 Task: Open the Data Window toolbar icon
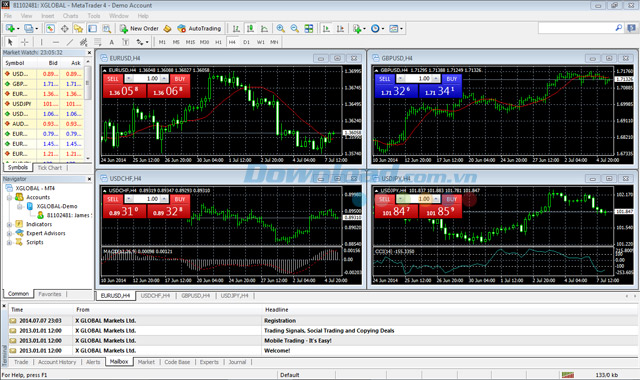[64, 29]
